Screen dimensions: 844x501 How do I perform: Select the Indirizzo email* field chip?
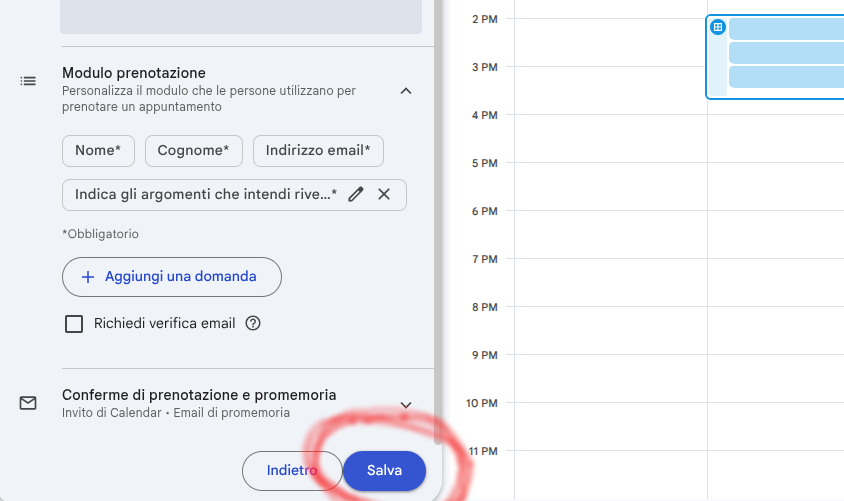(318, 151)
